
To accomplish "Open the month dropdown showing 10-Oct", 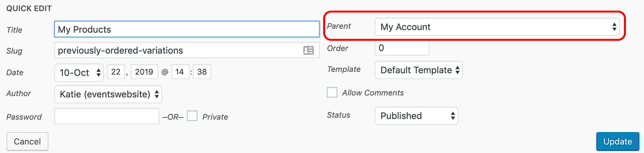I will pos(79,73).
